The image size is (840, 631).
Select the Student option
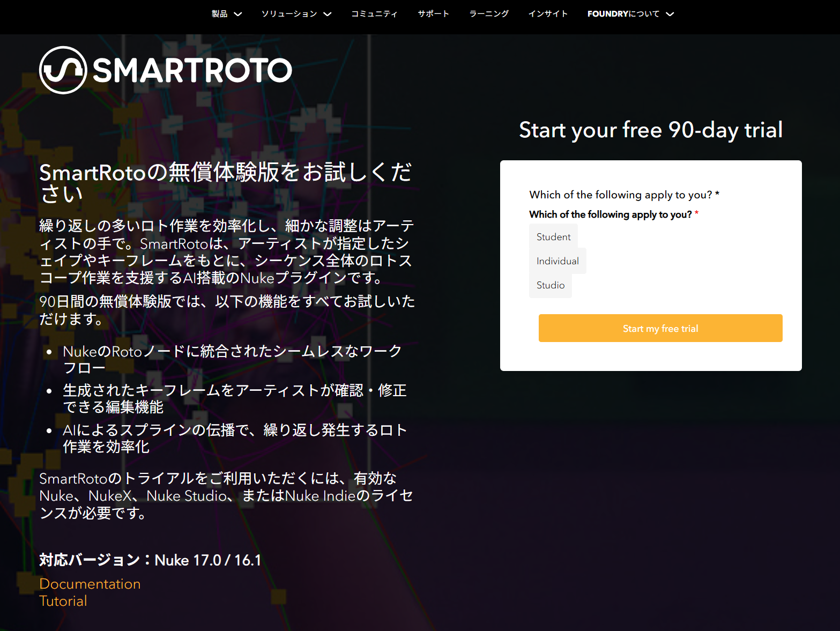pos(553,237)
